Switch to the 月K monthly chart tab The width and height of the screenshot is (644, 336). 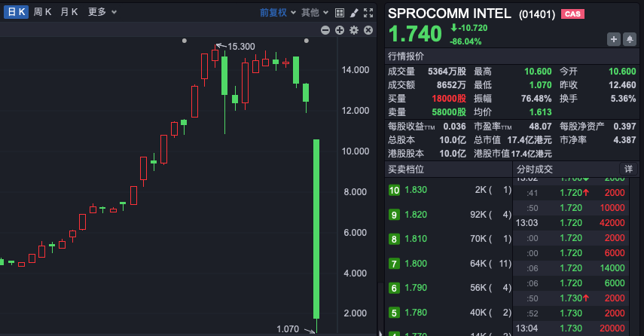(69, 12)
